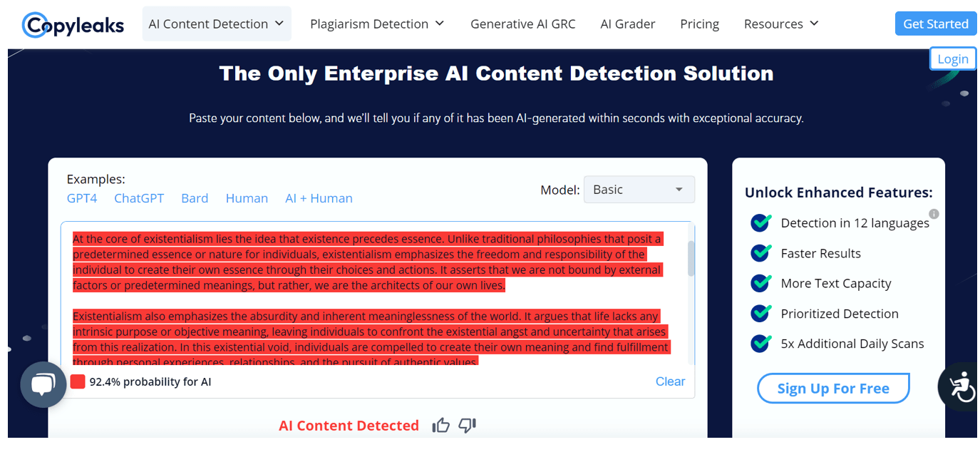This screenshot has height=462, width=980.
Task: Click the Get Started button
Action: pyautogui.click(x=936, y=24)
